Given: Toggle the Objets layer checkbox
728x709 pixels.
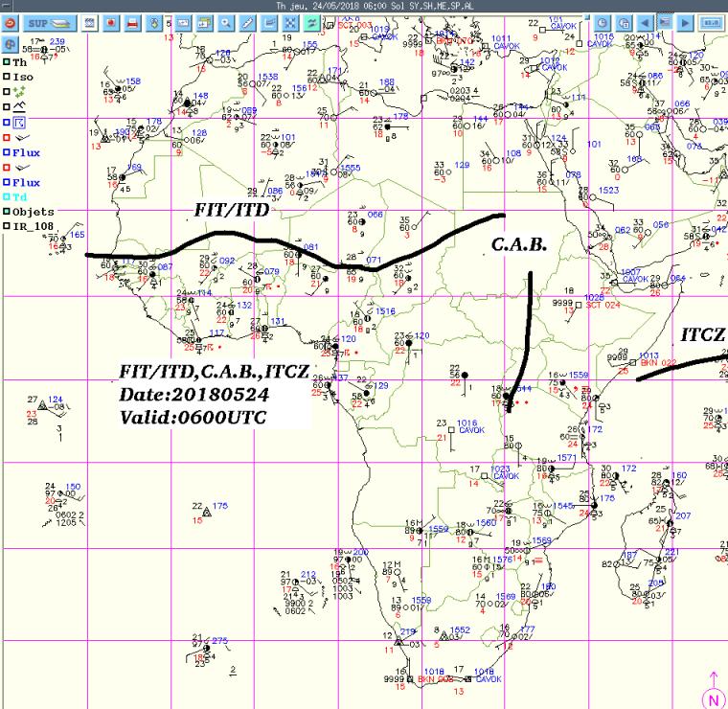Looking at the screenshot, I should click(7, 211).
